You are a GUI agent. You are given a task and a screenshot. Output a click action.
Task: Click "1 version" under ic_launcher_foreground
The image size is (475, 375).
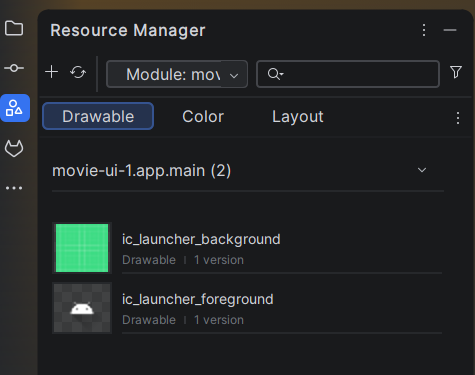coord(219,320)
